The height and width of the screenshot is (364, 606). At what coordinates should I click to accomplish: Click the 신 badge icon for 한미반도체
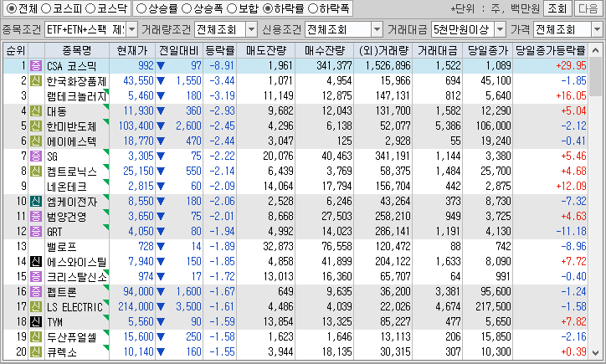point(36,126)
